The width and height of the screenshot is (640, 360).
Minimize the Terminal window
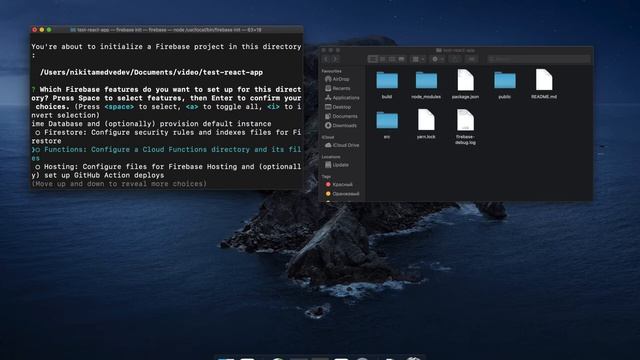[x=42, y=30]
